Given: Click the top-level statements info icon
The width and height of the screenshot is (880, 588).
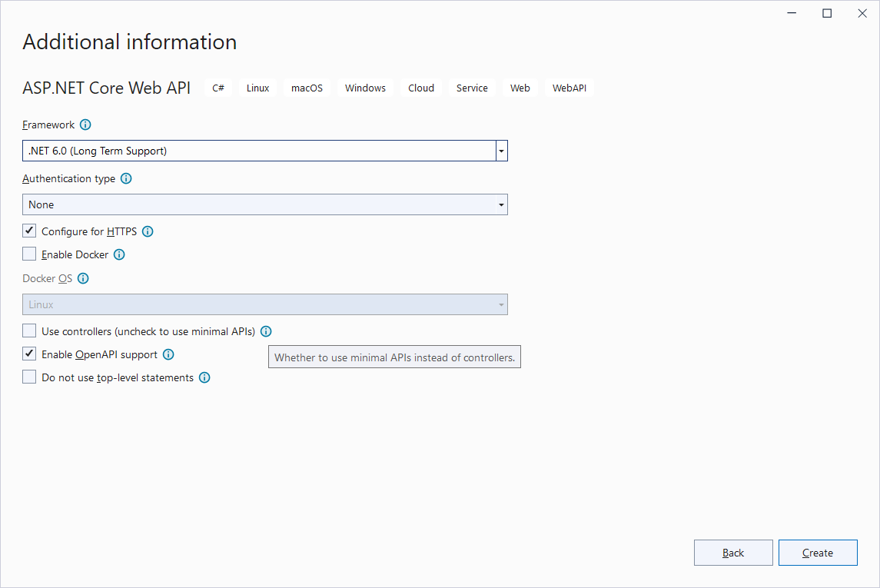Looking at the screenshot, I should pos(204,377).
